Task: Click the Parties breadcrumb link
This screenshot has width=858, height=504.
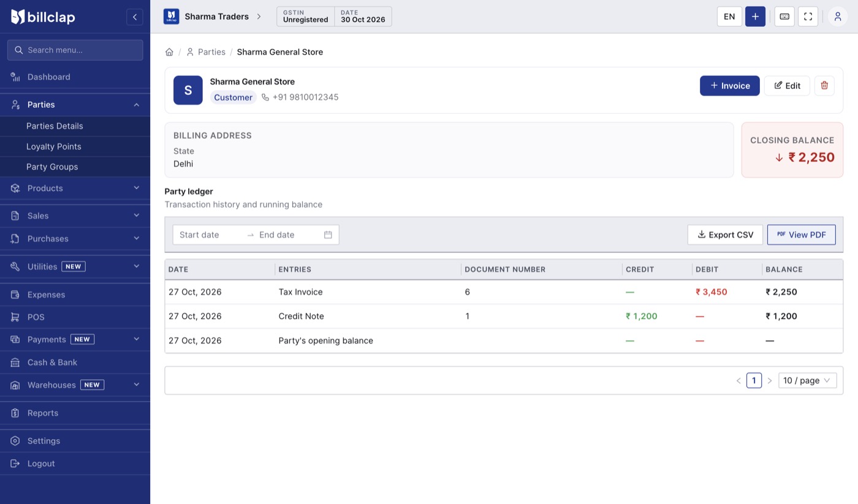Action: [206, 52]
